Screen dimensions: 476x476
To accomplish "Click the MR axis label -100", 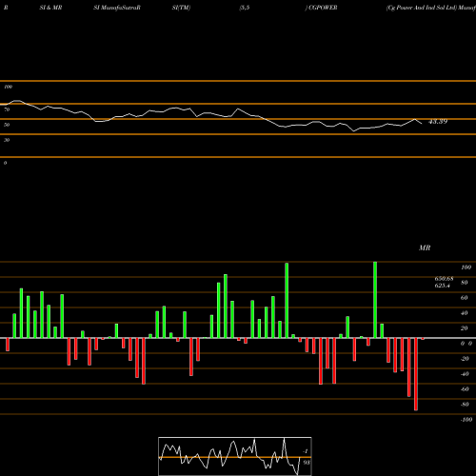I will (466, 420).
